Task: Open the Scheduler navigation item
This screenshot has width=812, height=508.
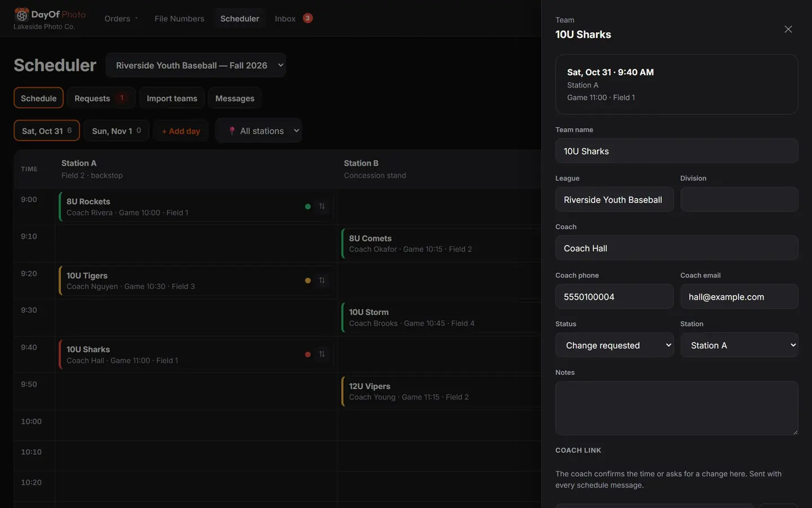Action: tap(240, 19)
